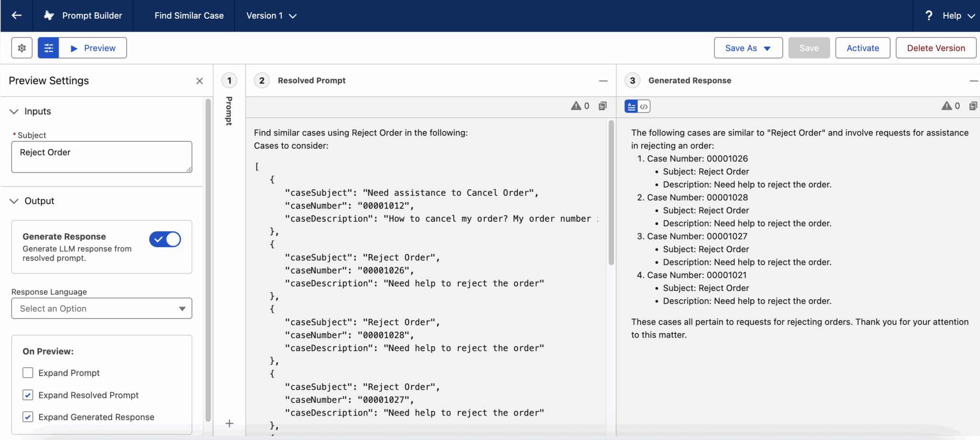Copy the Generated Response text

tap(973, 106)
